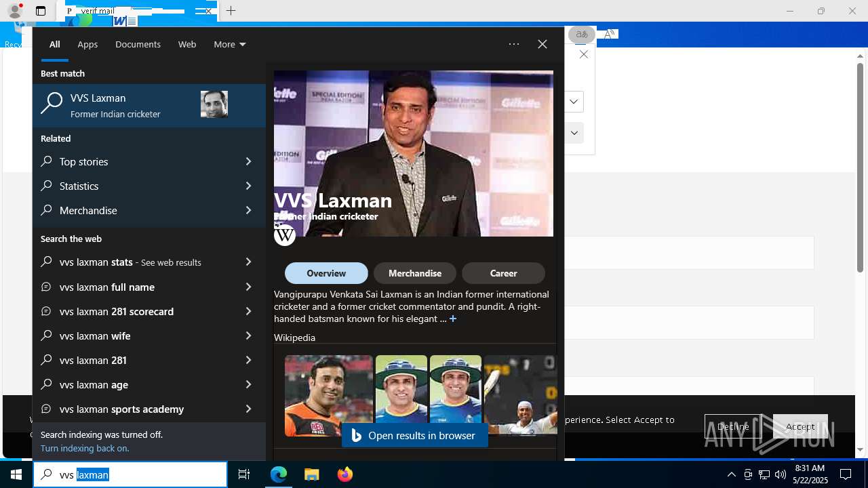Switch to the Documents search filter
The height and width of the screenshot is (488, 868).
(x=138, y=44)
